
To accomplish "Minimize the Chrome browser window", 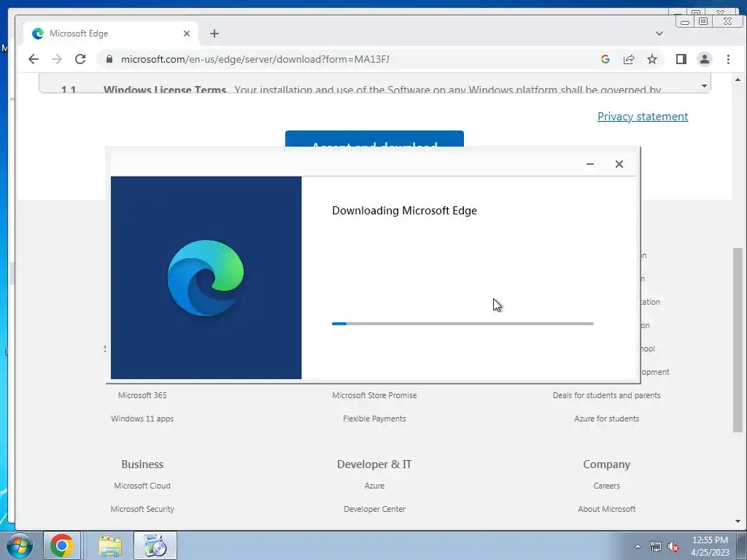I will [684, 21].
